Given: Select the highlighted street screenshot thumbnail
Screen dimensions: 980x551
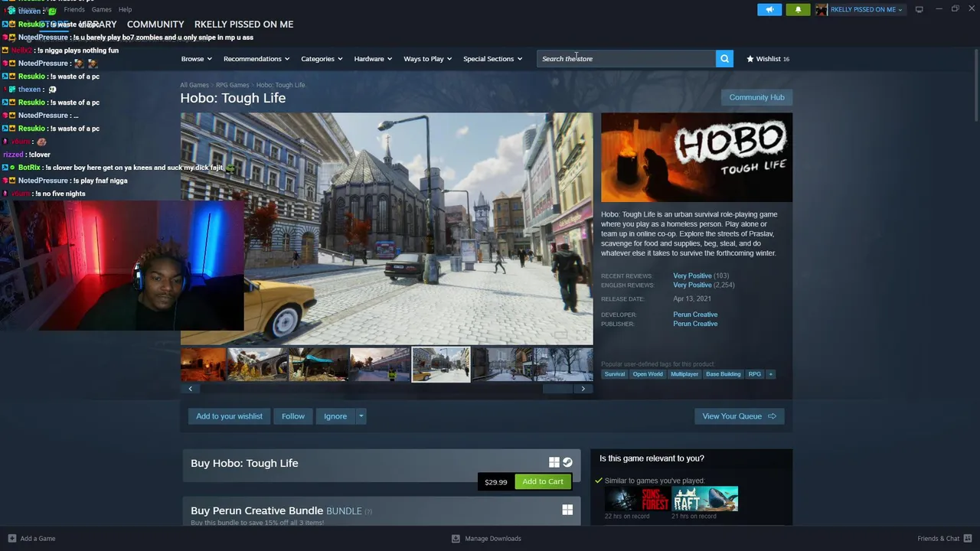Looking at the screenshot, I should (441, 364).
